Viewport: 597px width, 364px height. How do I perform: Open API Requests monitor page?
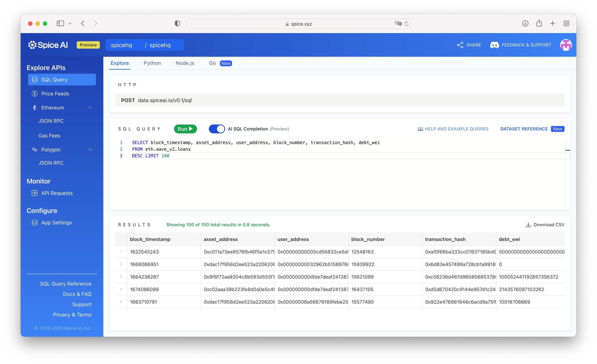pyautogui.click(x=57, y=193)
